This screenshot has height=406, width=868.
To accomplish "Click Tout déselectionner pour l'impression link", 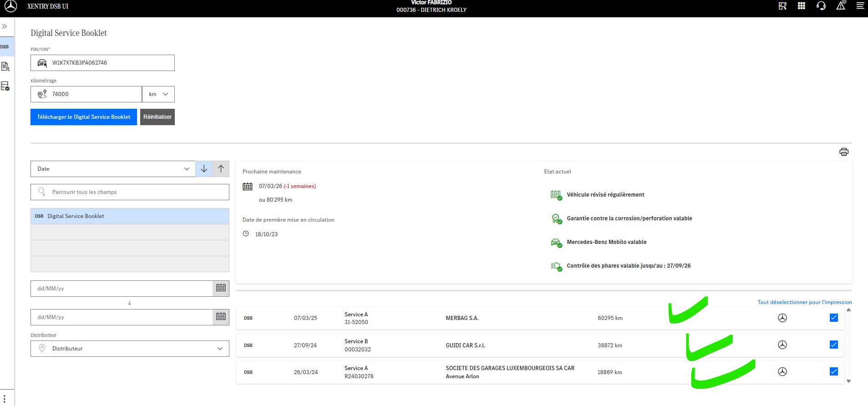I will pyautogui.click(x=804, y=302).
